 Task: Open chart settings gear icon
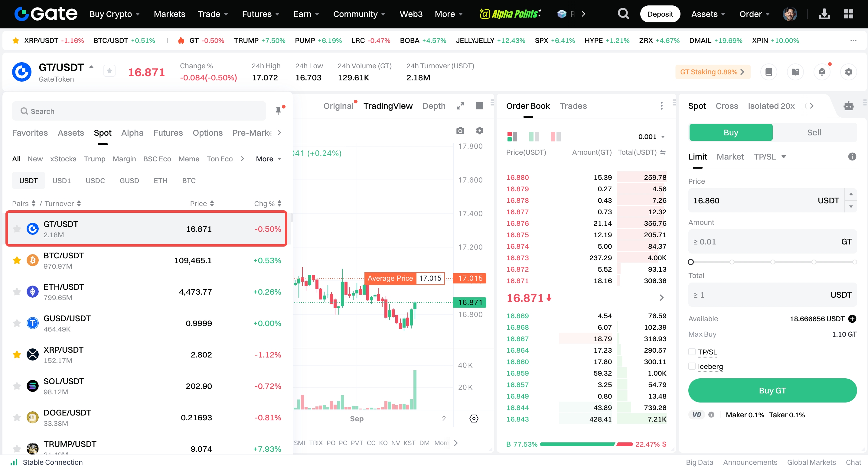[x=479, y=131]
